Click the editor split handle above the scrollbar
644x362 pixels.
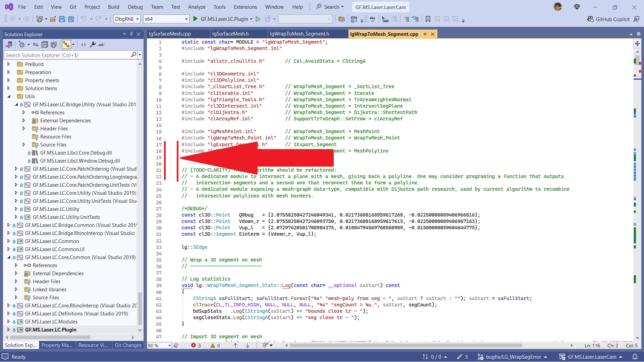click(637, 44)
